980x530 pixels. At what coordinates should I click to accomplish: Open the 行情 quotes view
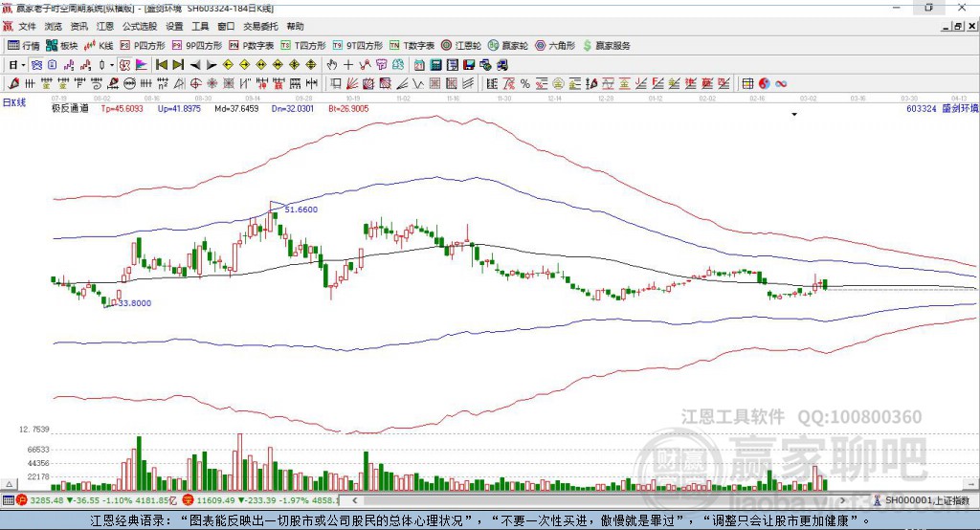tap(24, 46)
